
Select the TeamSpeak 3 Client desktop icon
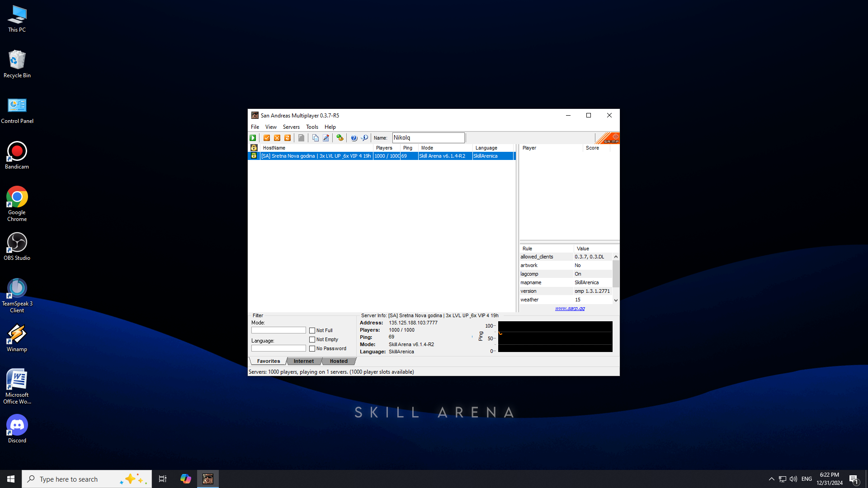[x=17, y=296]
